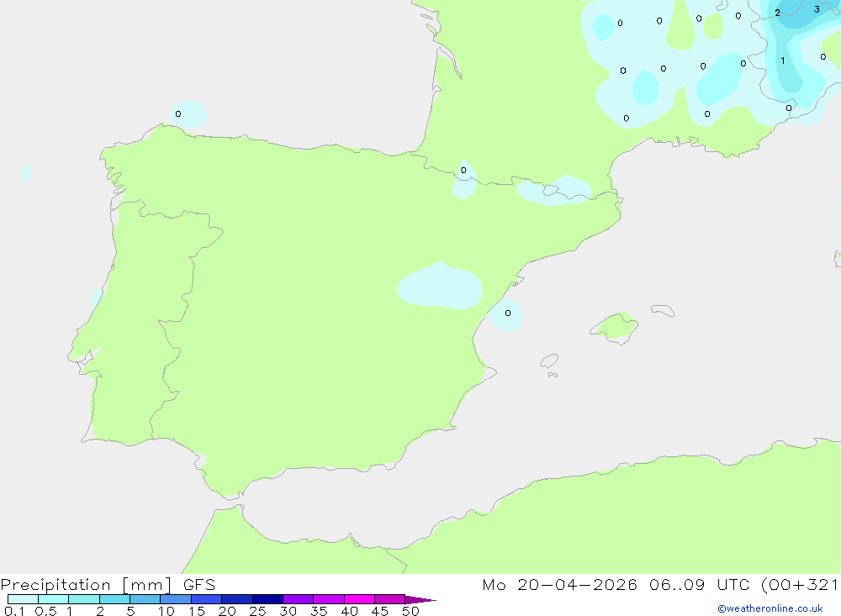Click the '25' legend scale label
This screenshot has height=616, width=841.
click(257, 611)
